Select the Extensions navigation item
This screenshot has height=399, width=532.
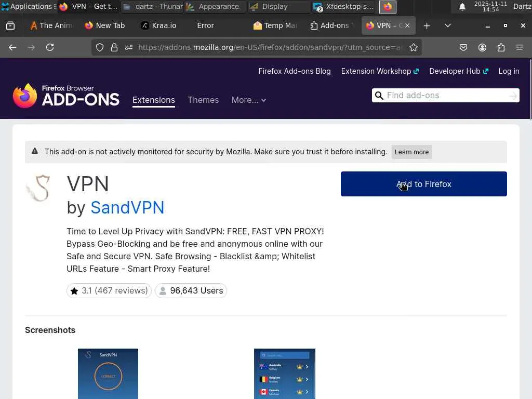click(153, 100)
